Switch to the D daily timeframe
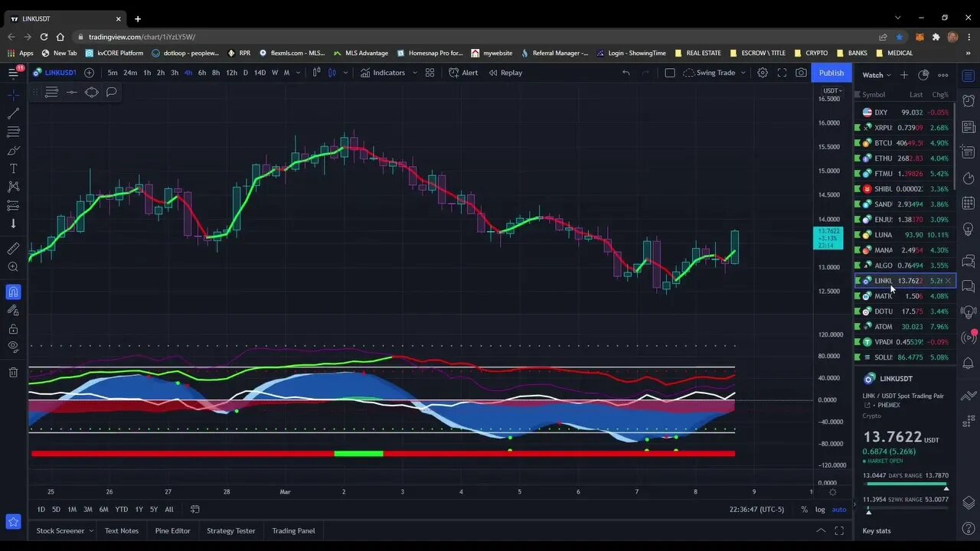Viewport: 980px width, 551px height. pyautogui.click(x=245, y=73)
